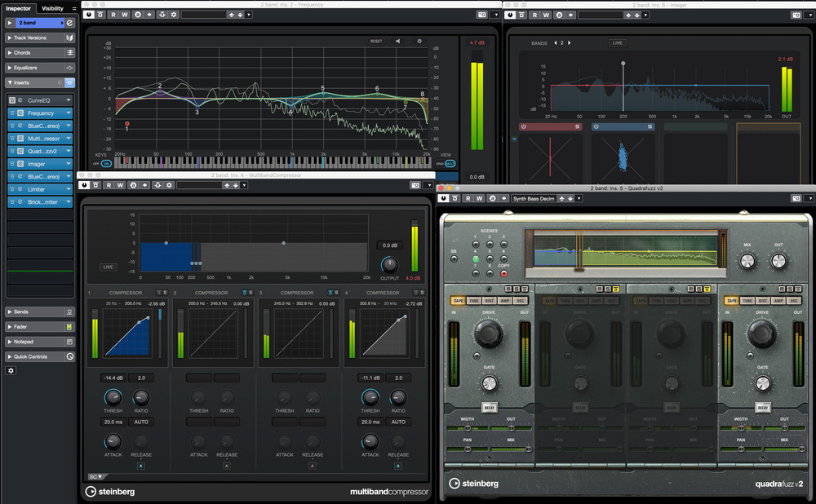The width and height of the screenshot is (816, 504).
Task: Open the Frequency insert dropdown arrow
Action: [69, 113]
